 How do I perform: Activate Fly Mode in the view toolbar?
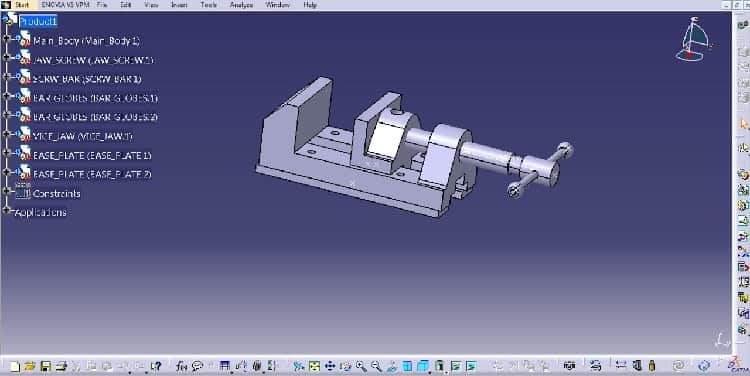[x=298, y=366]
